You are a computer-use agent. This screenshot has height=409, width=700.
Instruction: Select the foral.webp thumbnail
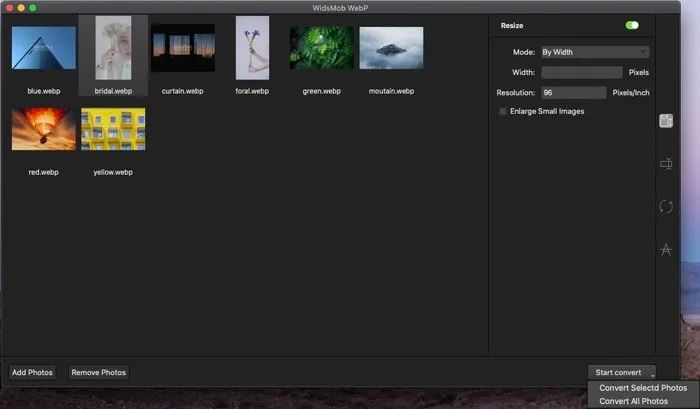click(x=252, y=48)
